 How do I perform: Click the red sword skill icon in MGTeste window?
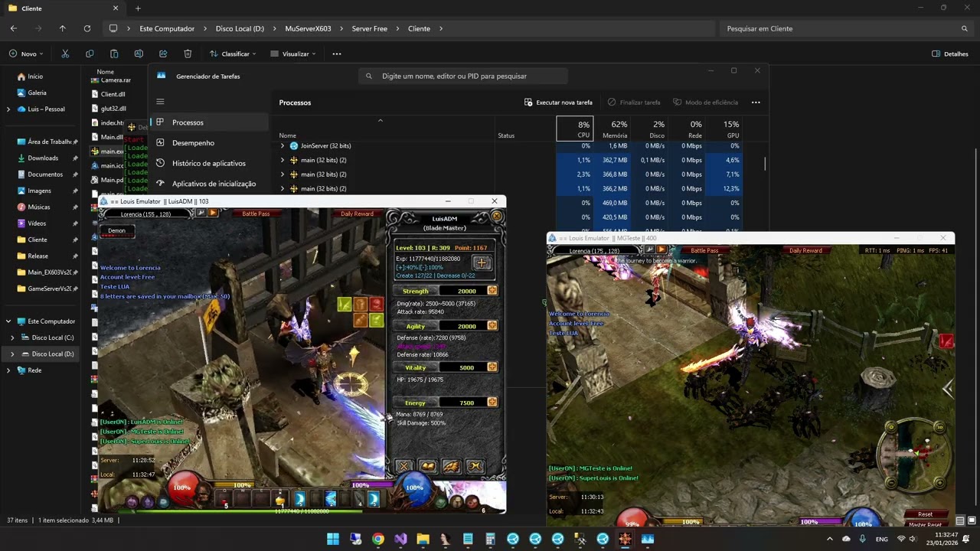946,341
